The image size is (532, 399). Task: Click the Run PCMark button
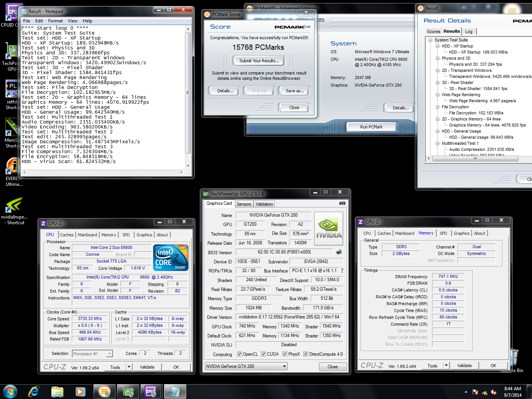pyautogui.click(x=371, y=127)
